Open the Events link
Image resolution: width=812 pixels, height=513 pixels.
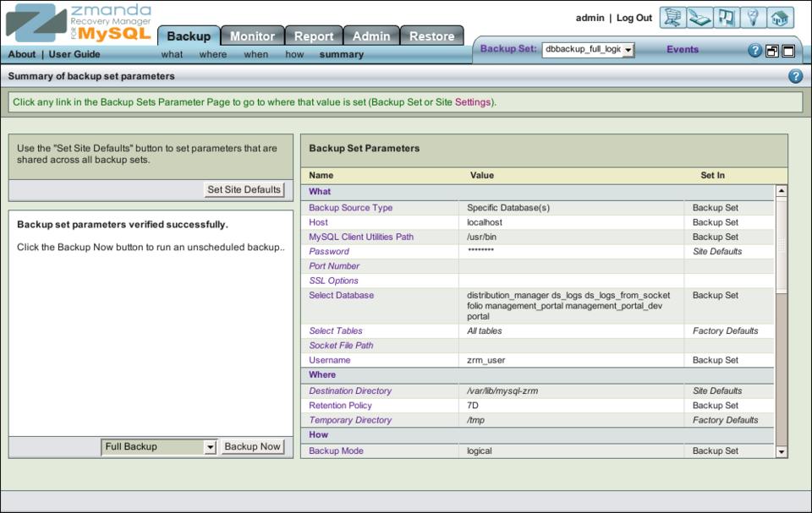click(x=683, y=50)
